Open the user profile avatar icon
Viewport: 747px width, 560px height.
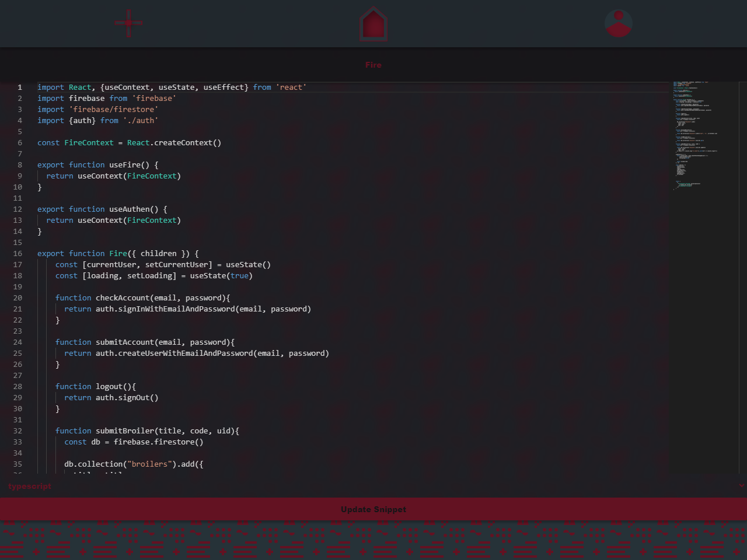(619, 23)
